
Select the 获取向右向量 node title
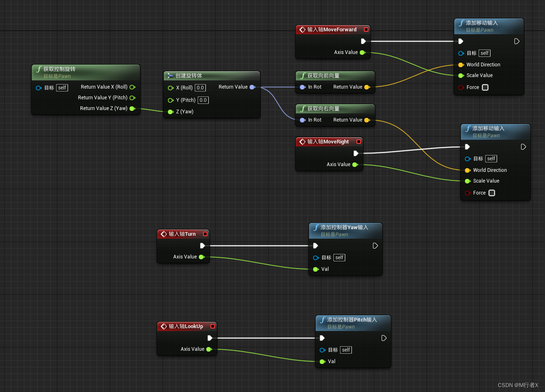click(x=323, y=109)
